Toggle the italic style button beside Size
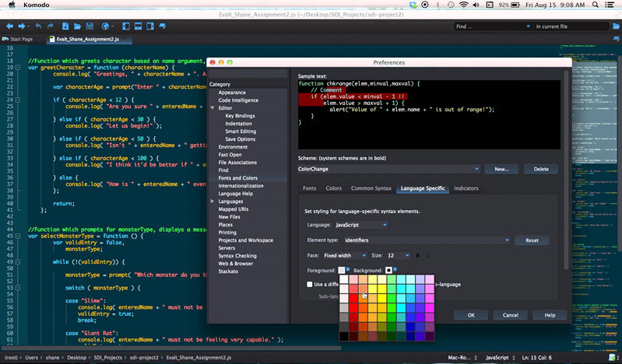This screenshot has width=622, height=364. click(427, 255)
